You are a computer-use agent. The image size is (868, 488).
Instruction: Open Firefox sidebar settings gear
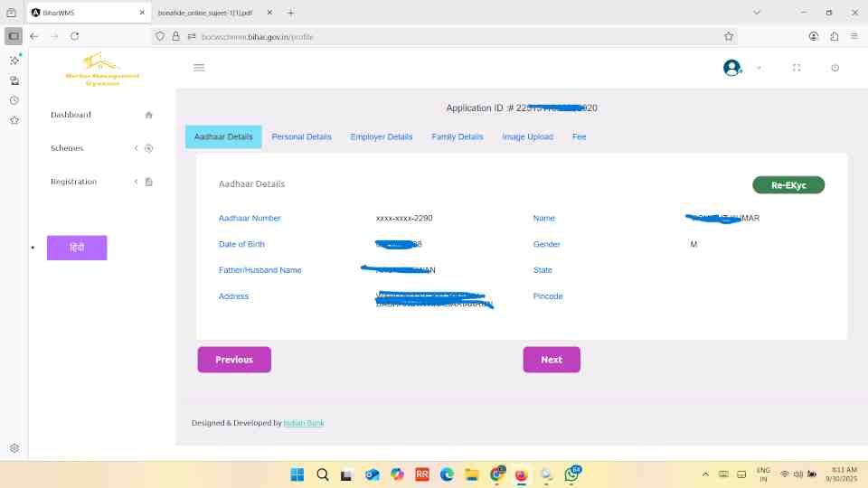click(14, 448)
